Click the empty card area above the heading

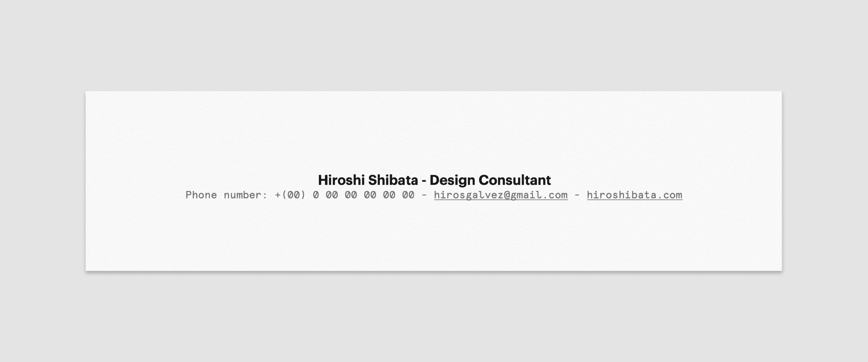pyautogui.click(x=434, y=132)
